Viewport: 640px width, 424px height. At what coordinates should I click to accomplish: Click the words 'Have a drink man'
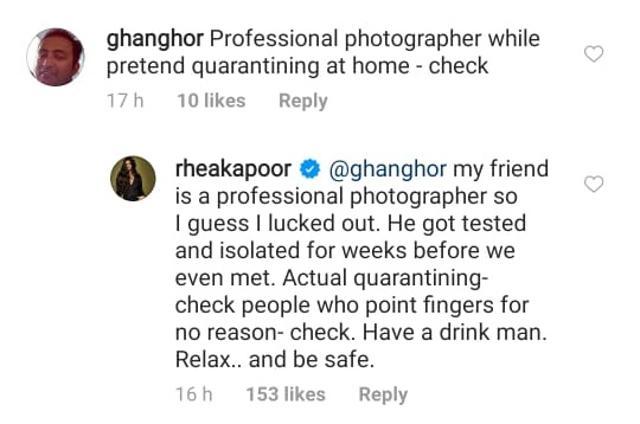click(454, 332)
